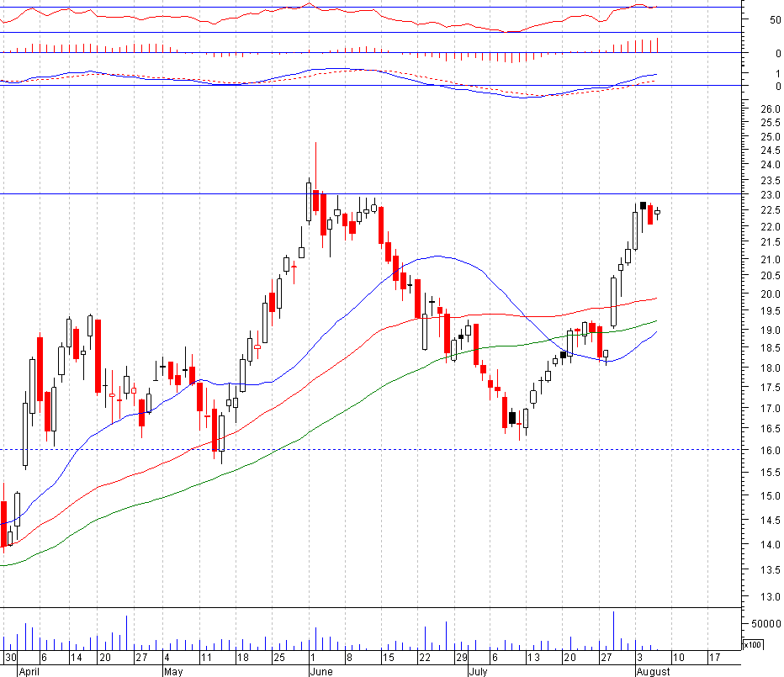Screen dimensions: 784x677
Task: Select the April month label
Action: [x=29, y=671]
